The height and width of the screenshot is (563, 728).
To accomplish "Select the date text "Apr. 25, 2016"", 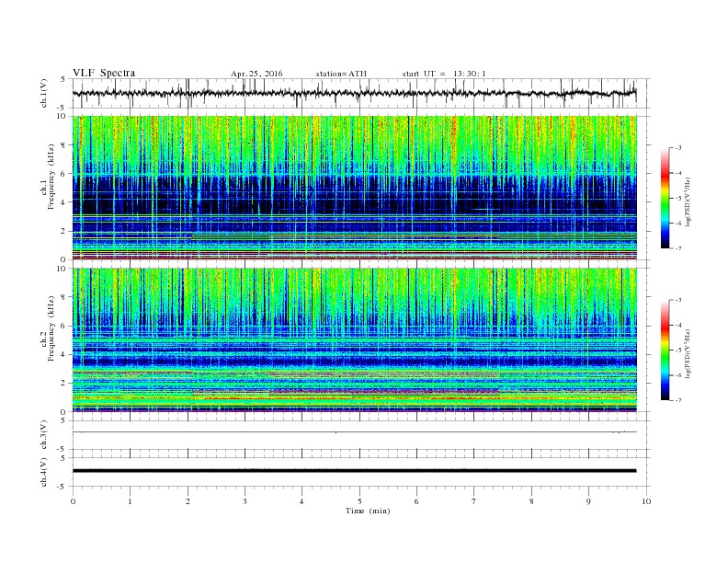I will coord(256,74).
